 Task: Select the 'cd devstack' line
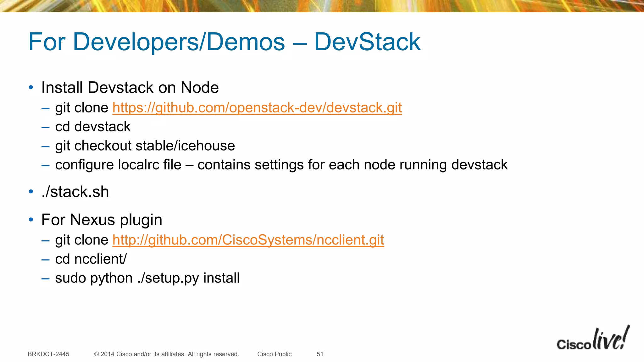[93, 127]
